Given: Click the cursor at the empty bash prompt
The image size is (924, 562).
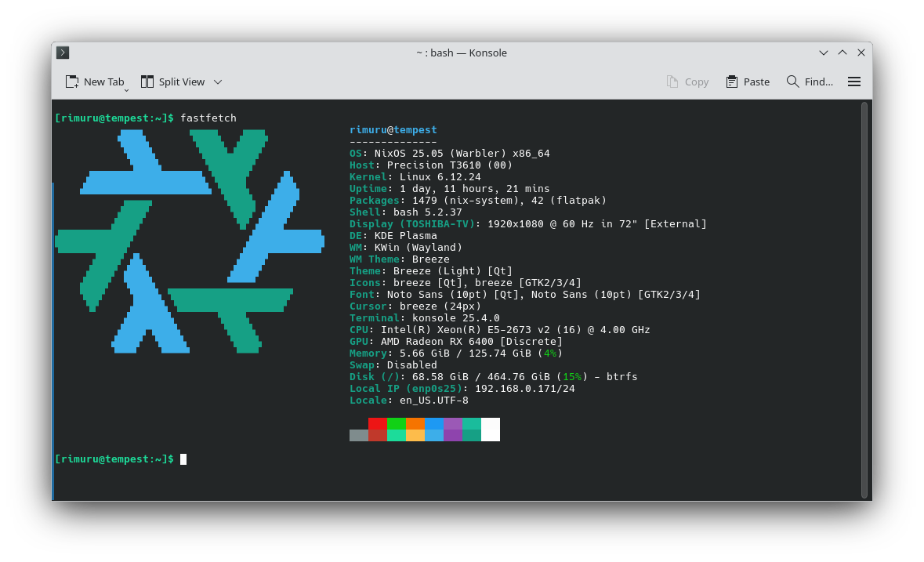Looking at the screenshot, I should [183, 459].
